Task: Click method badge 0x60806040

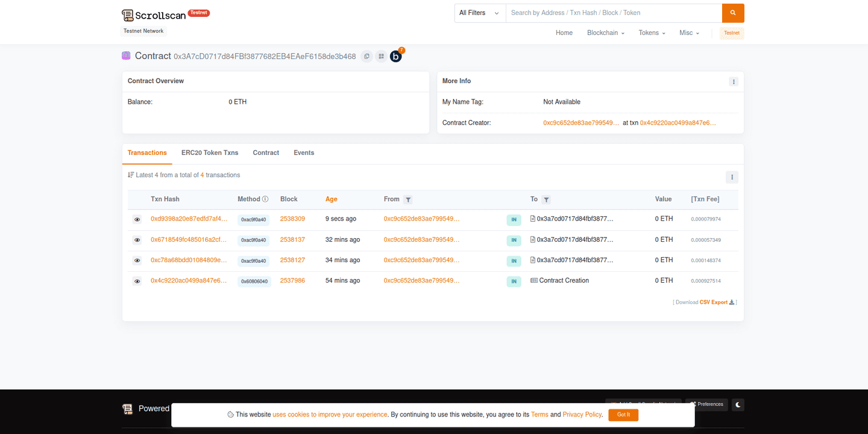Action: (x=254, y=281)
